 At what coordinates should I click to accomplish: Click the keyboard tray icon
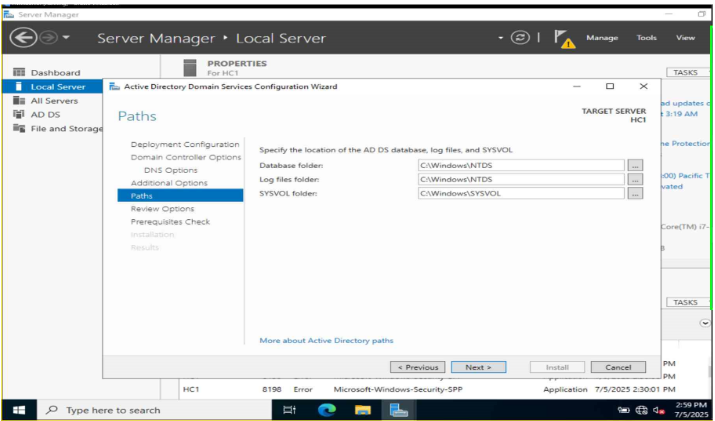pyautogui.click(x=623, y=410)
